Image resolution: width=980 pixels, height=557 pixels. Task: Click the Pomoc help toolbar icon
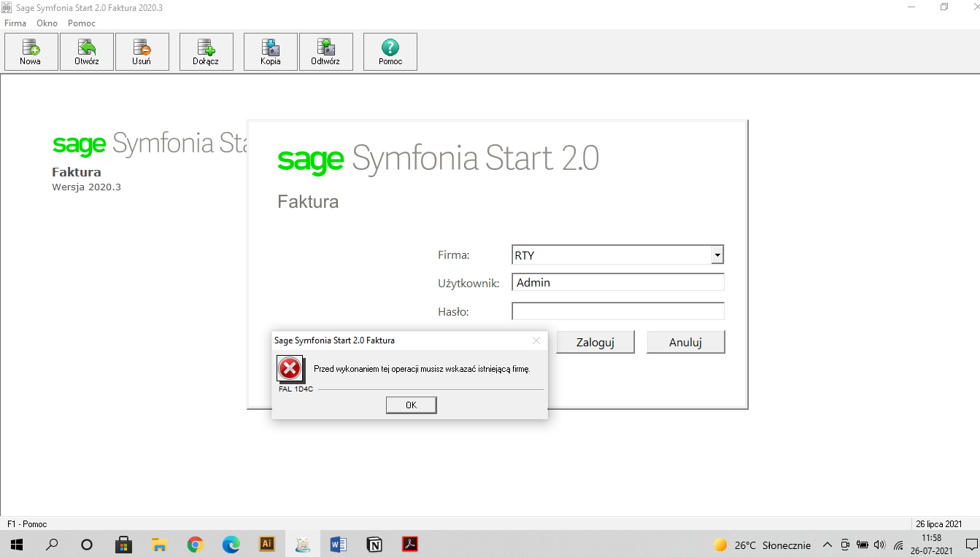[x=390, y=52]
